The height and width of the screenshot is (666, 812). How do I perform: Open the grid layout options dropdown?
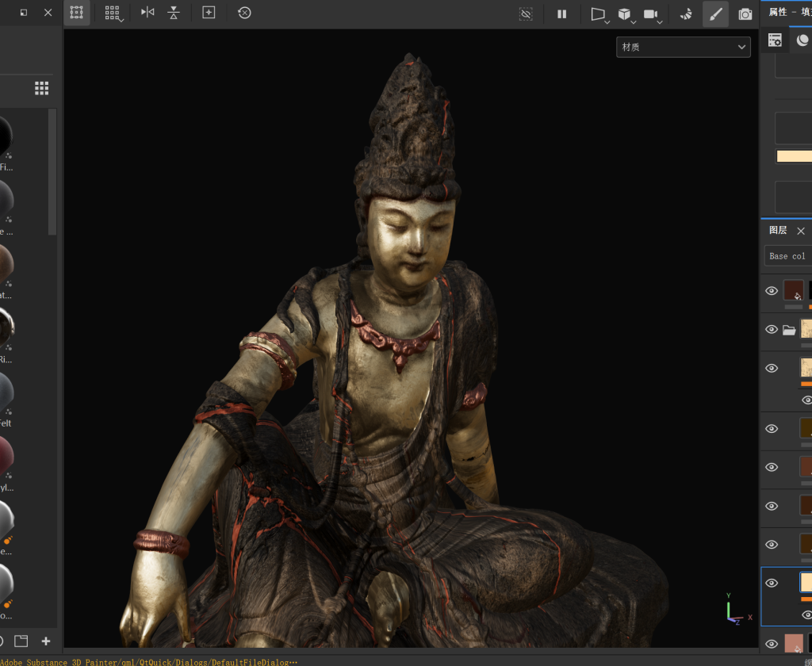pos(113,13)
